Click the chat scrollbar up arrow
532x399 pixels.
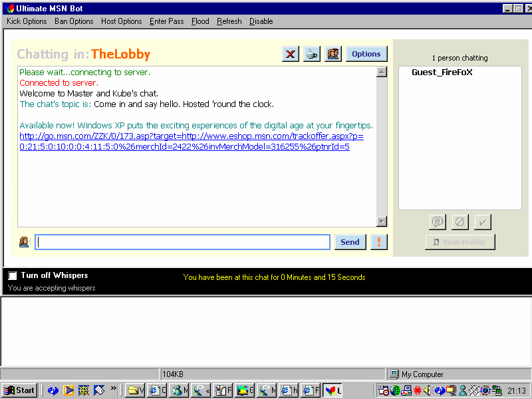click(x=382, y=72)
